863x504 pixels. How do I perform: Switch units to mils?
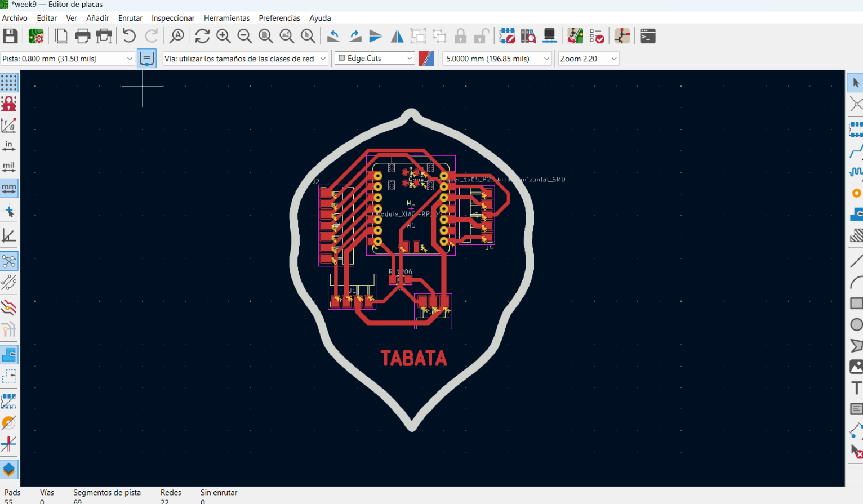(x=9, y=167)
